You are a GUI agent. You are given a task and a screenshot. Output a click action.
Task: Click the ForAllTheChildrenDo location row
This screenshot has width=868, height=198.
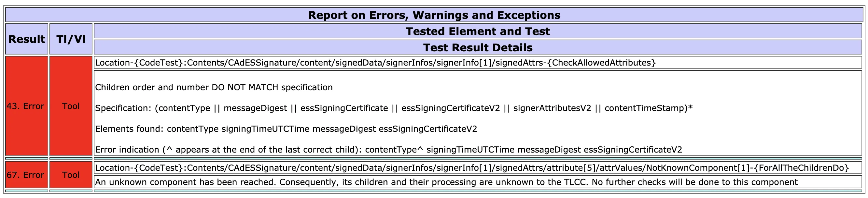[478, 168]
